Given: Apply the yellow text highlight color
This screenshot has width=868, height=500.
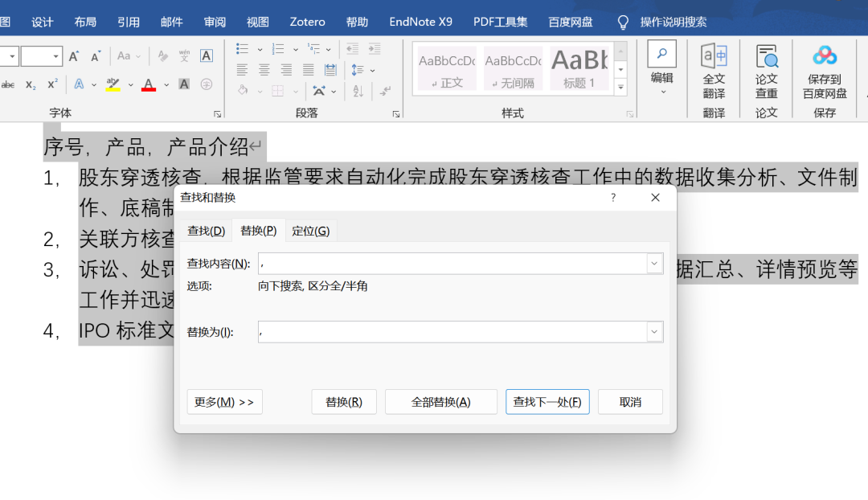Looking at the screenshot, I should [x=113, y=84].
